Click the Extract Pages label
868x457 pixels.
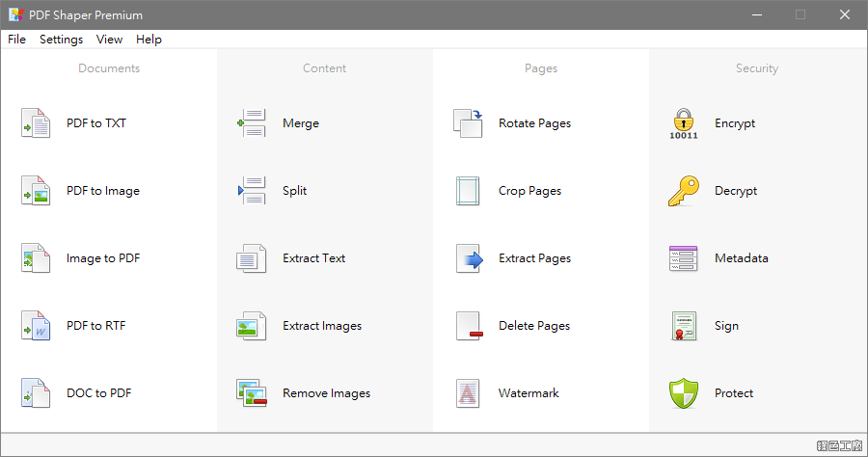click(x=534, y=258)
